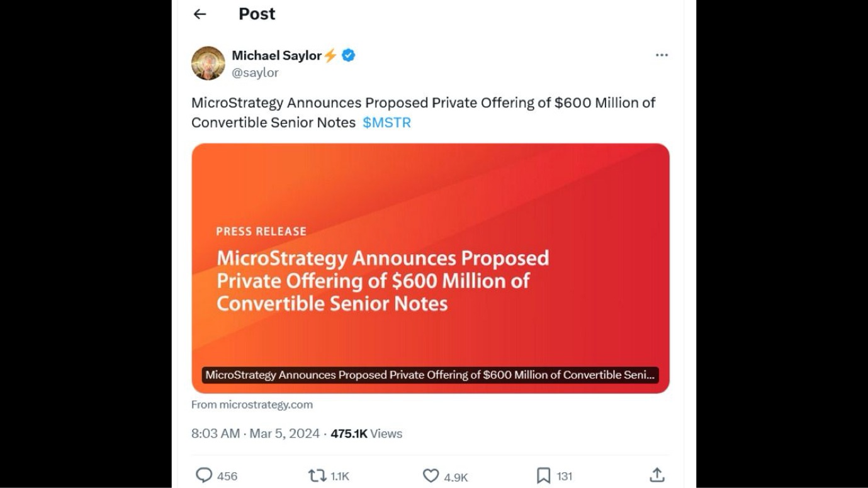
Task: Click the blue verified badge
Action: click(x=349, y=55)
